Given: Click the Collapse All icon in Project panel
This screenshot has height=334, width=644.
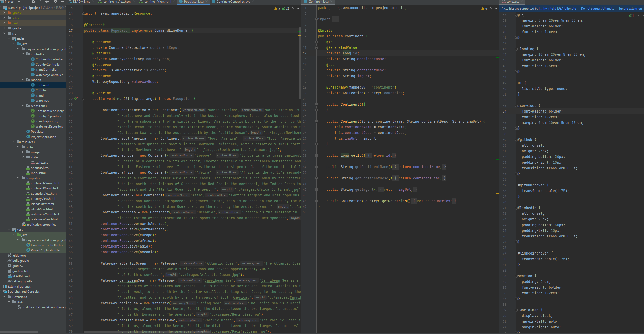Looking at the screenshot, I should 47,2.
